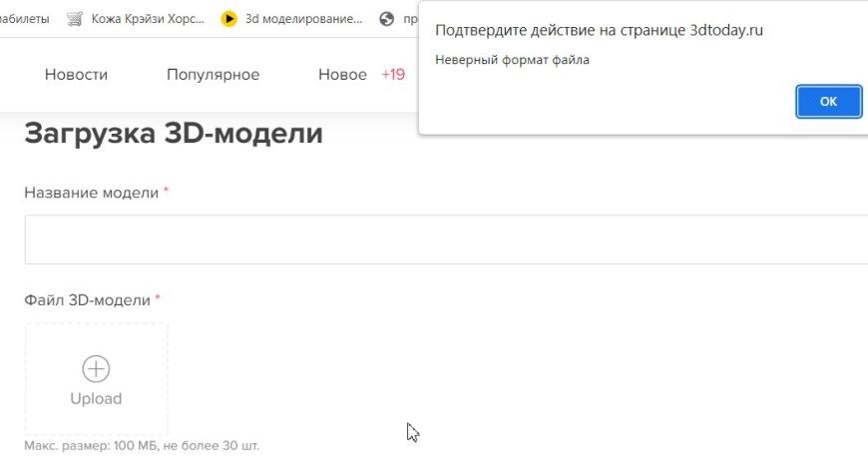Click the globe bookmark icon
The height and width of the screenshot is (476, 868).
coord(387,18)
